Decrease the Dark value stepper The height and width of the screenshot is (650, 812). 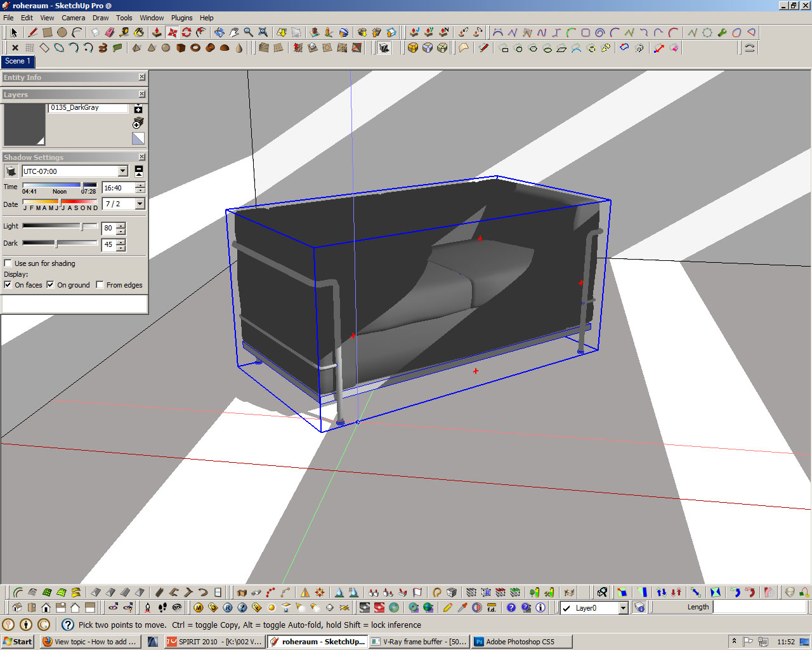click(121, 248)
